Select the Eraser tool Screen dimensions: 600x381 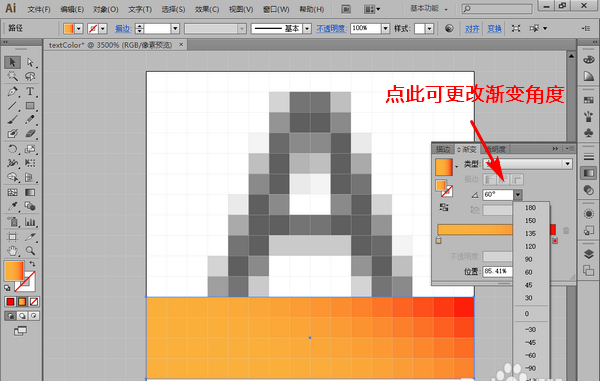point(30,134)
